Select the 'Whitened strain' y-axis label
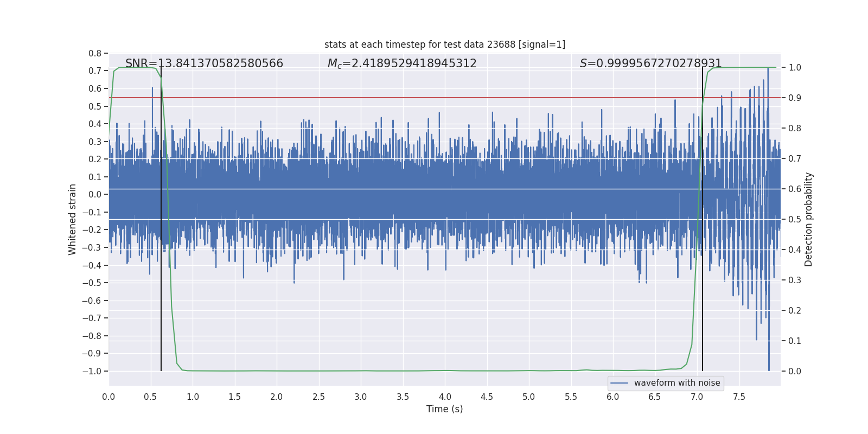The width and height of the screenshot is (868, 434). [x=73, y=219]
